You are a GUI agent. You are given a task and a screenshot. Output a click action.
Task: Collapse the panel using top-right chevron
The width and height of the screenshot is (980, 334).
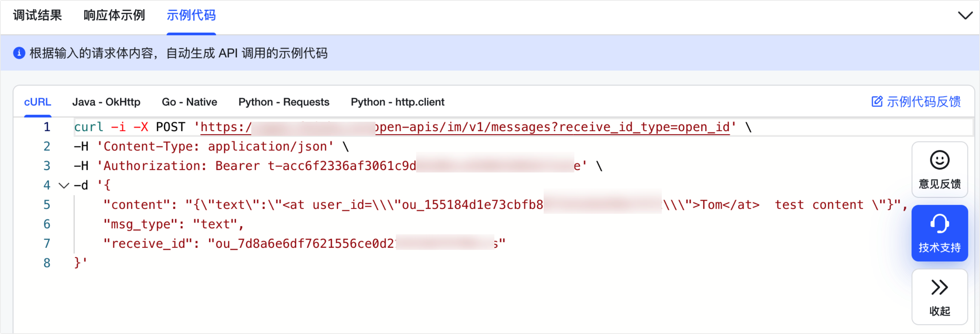point(965,16)
